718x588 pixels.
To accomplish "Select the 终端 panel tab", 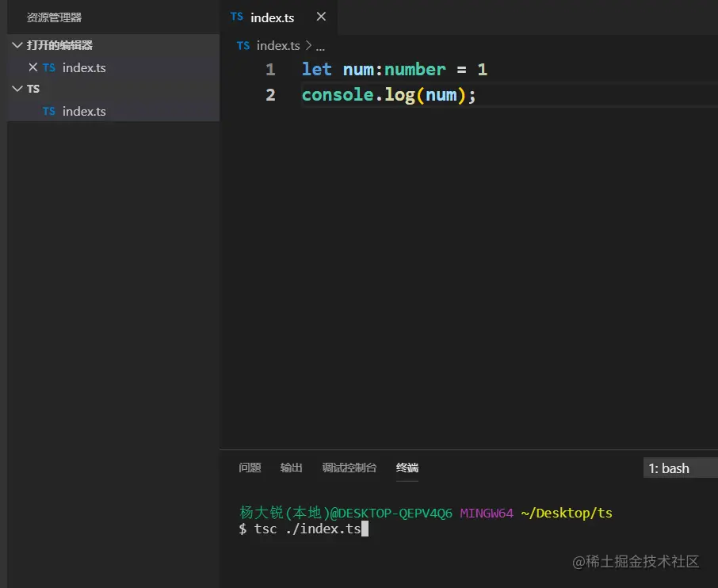I will 407,468.
